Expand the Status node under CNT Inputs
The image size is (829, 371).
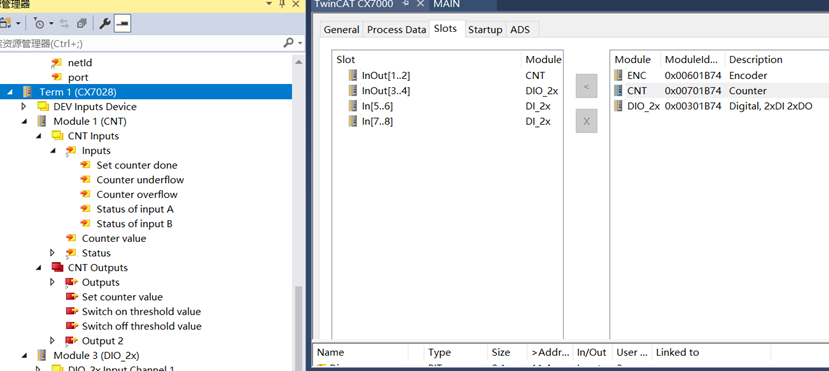click(x=52, y=253)
